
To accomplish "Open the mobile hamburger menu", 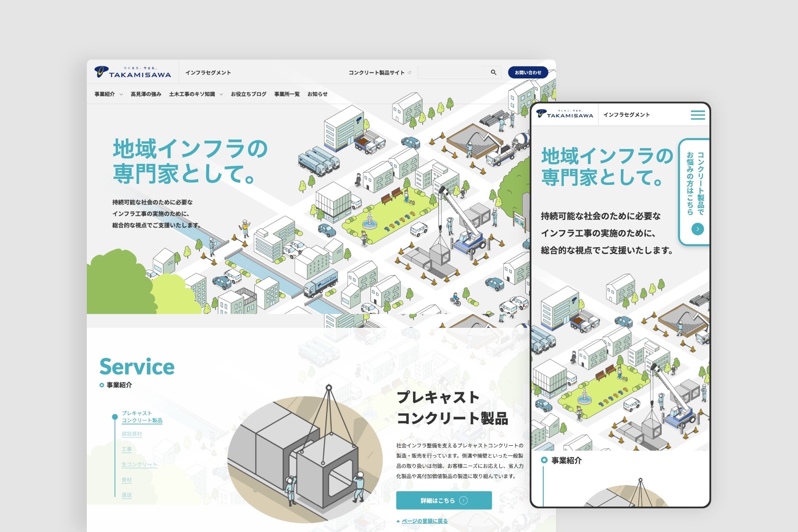I will (x=698, y=115).
